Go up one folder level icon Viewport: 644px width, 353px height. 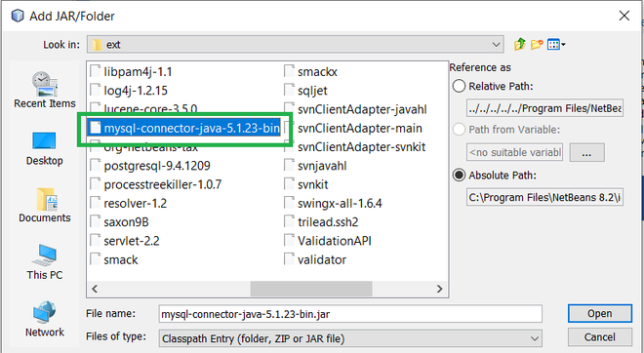pos(519,44)
